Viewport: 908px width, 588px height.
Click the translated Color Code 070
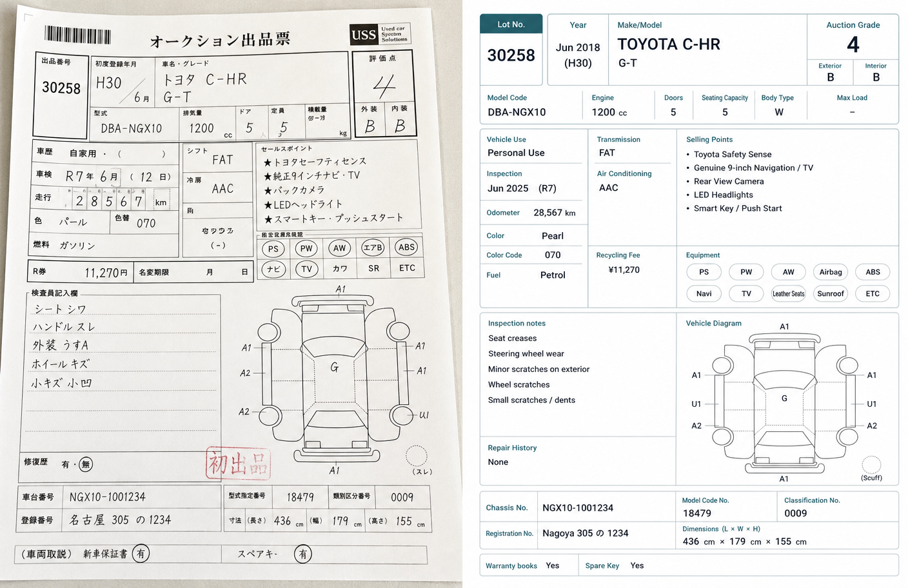click(553, 255)
